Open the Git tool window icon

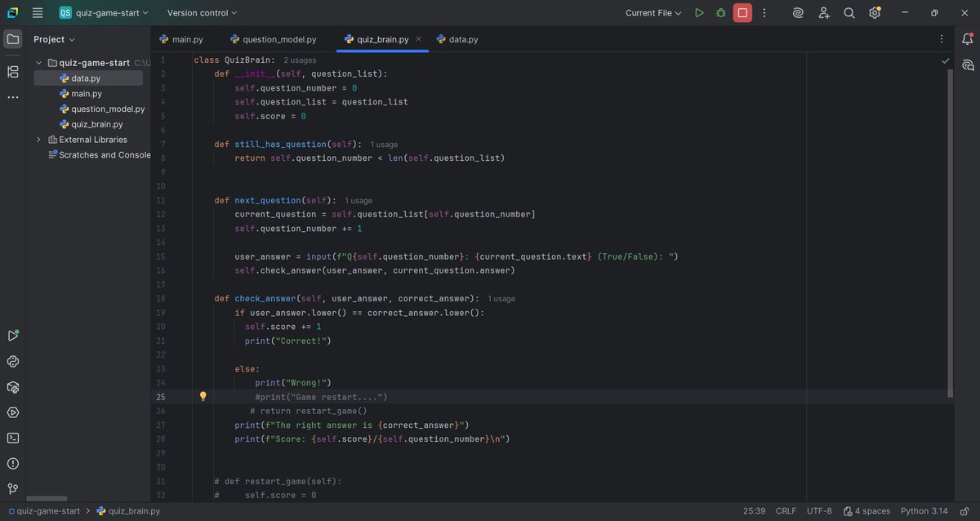[12, 489]
